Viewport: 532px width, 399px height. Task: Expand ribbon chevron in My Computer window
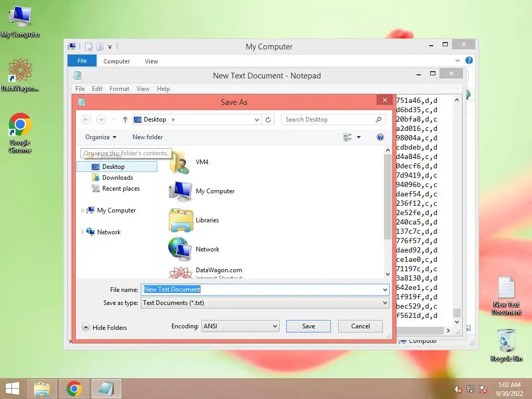[457, 60]
